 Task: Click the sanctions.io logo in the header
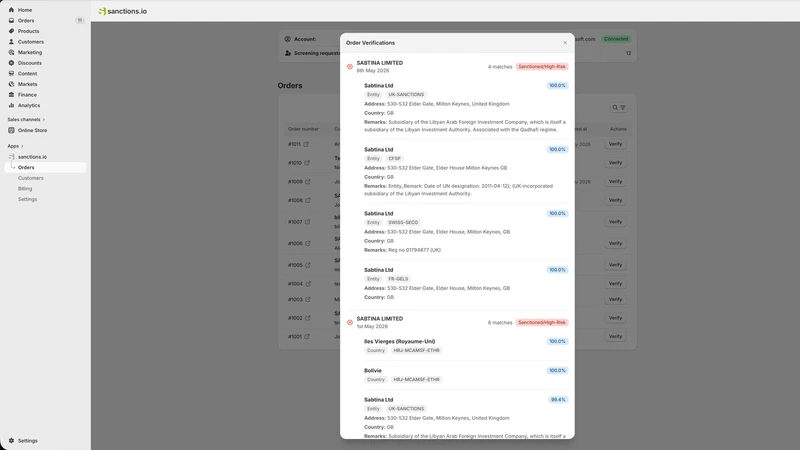click(x=122, y=11)
